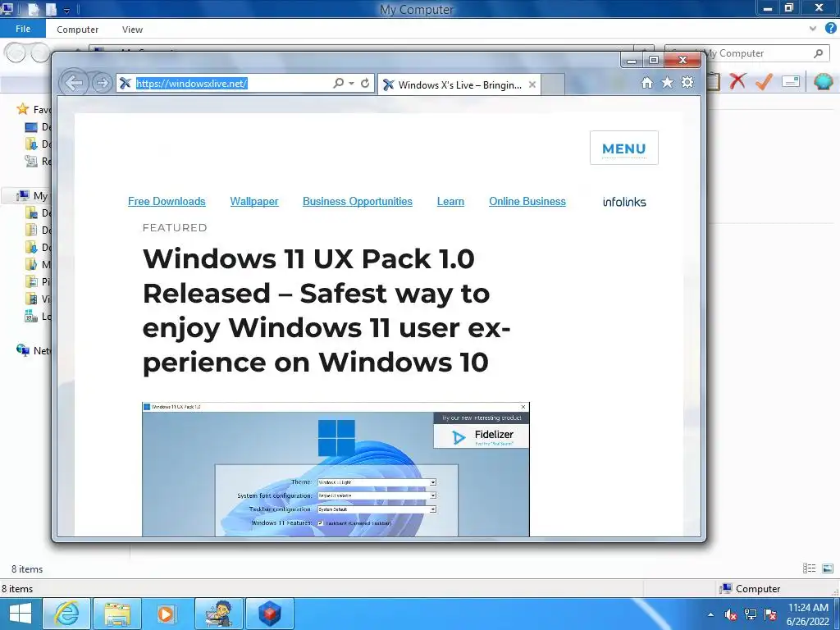This screenshot has height=630, width=840.
Task: Open the media player taskbar icon
Action: pyautogui.click(x=167, y=614)
